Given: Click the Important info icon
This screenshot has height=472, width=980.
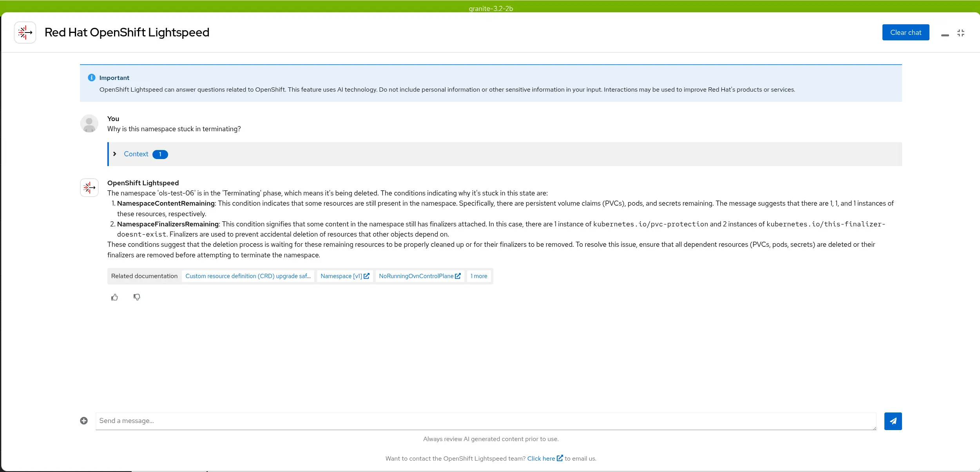Looking at the screenshot, I should pos(92,78).
